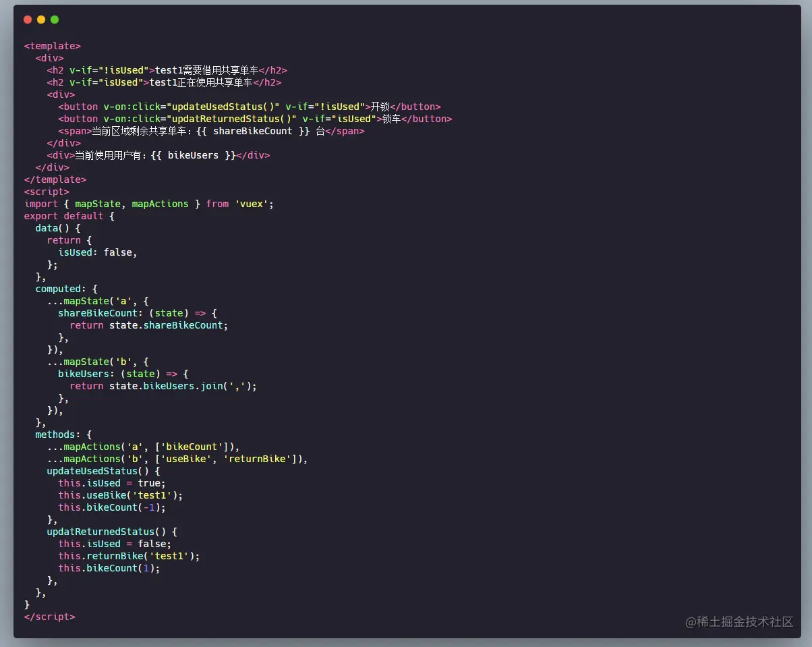Click the button label '锁车' in code
The width and height of the screenshot is (812, 647).
391,119
